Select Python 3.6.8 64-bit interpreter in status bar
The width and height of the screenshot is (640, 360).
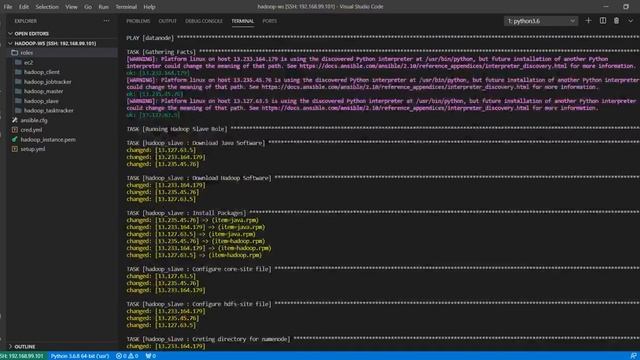(80, 356)
